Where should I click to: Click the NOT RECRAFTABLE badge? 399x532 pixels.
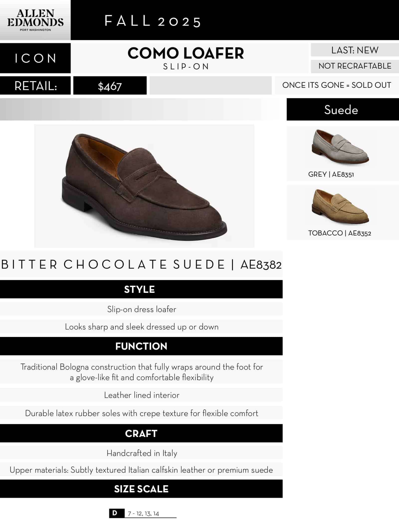click(x=355, y=66)
